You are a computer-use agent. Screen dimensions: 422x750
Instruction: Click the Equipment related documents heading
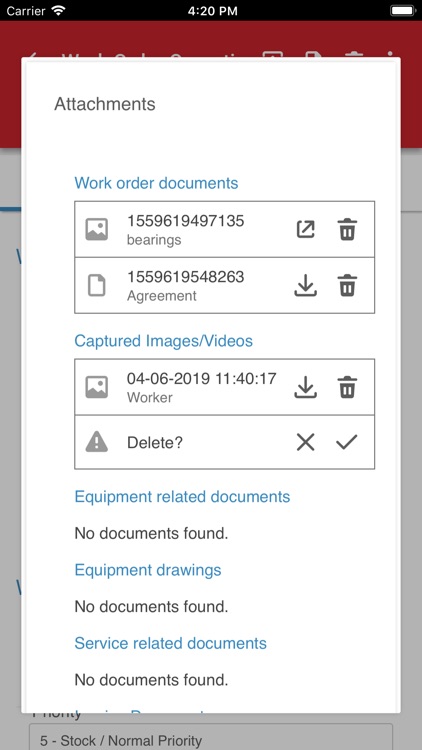(x=182, y=496)
